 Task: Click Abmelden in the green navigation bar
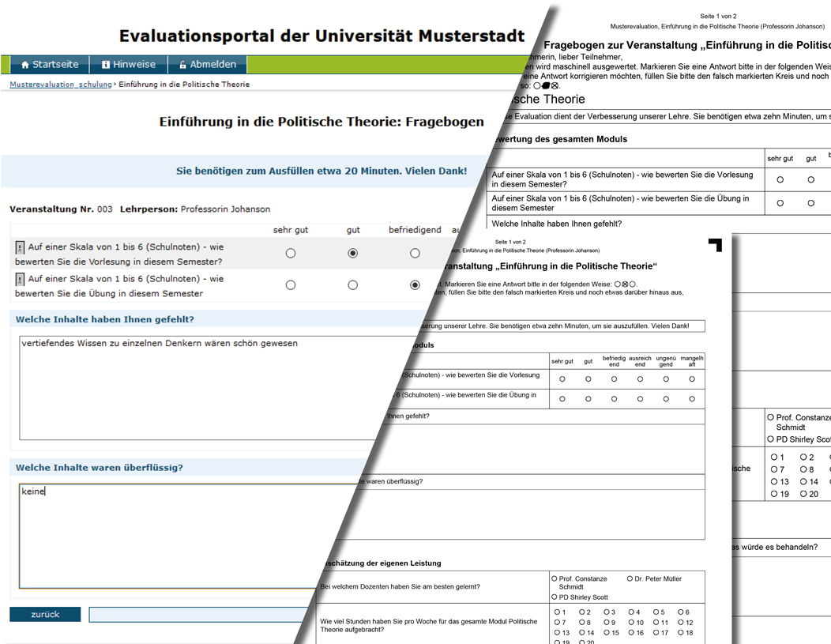[x=208, y=65]
